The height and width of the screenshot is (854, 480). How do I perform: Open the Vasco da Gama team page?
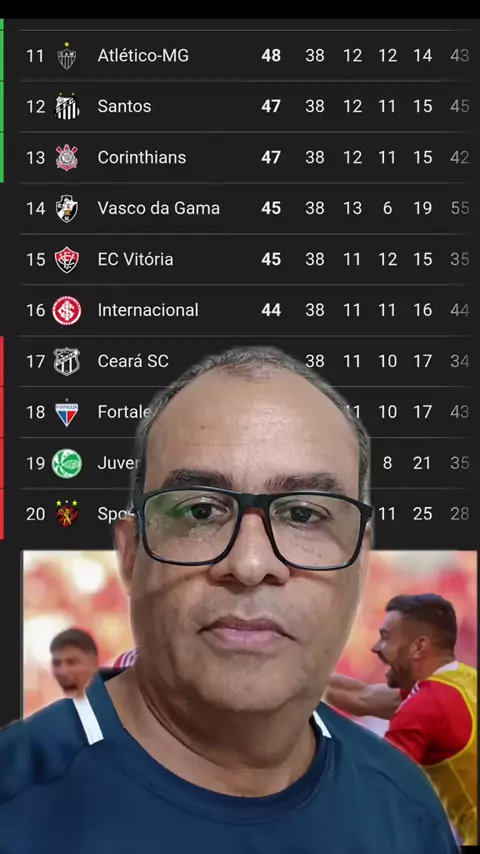point(159,208)
